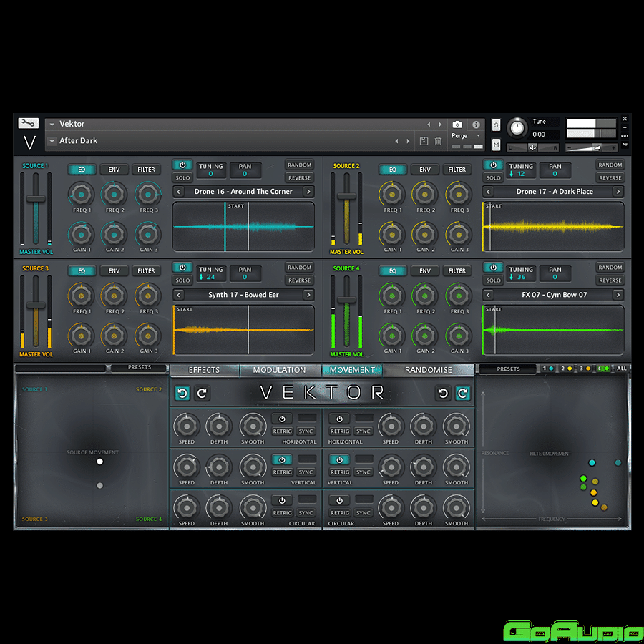The width and height of the screenshot is (644, 644).
Task: Click the clockwise icon left of VEKTOR
Action: 202,393
